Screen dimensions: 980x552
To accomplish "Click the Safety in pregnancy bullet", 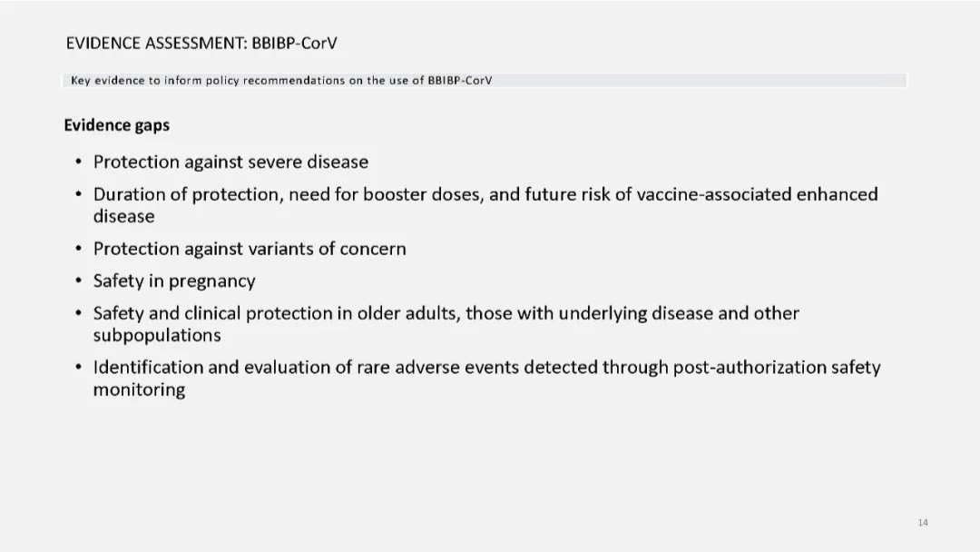I will (x=174, y=281).
